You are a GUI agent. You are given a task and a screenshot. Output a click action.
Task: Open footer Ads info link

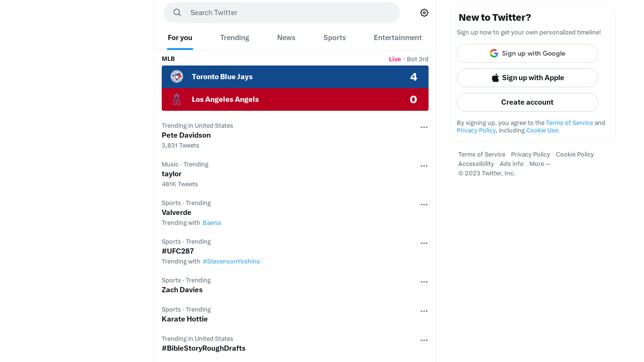tap(512, 164)
